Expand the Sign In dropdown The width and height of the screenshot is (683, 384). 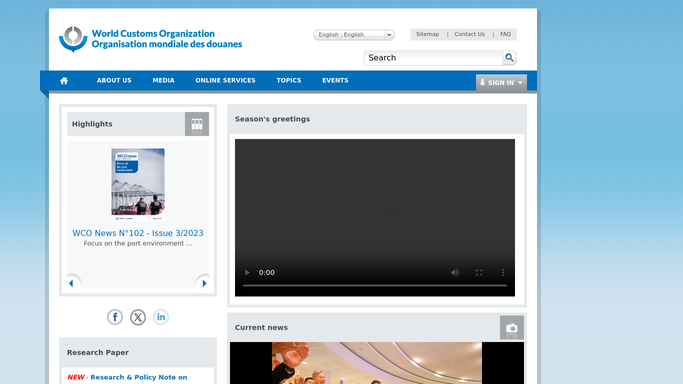(x=501, y=82)
